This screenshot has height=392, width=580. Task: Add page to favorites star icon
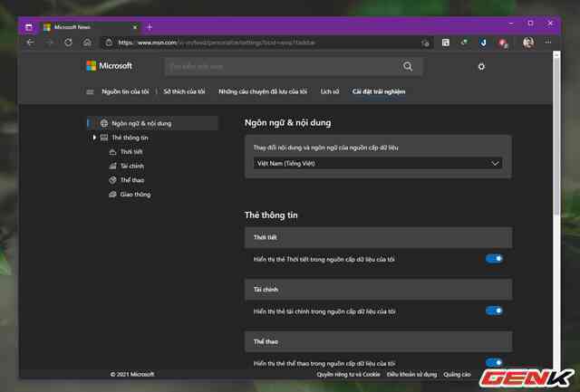coord(425,43)
